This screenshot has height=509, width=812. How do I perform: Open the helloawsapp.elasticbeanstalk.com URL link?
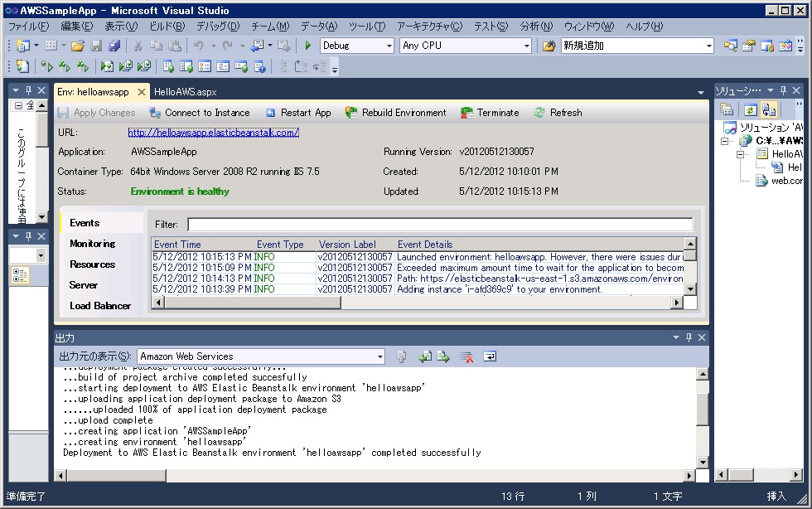point(214,133)
